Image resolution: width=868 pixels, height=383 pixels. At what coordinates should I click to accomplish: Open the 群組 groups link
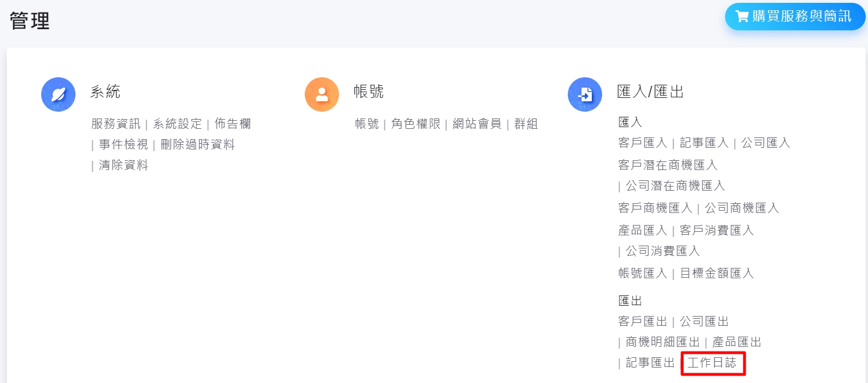(x=526, y=124)
